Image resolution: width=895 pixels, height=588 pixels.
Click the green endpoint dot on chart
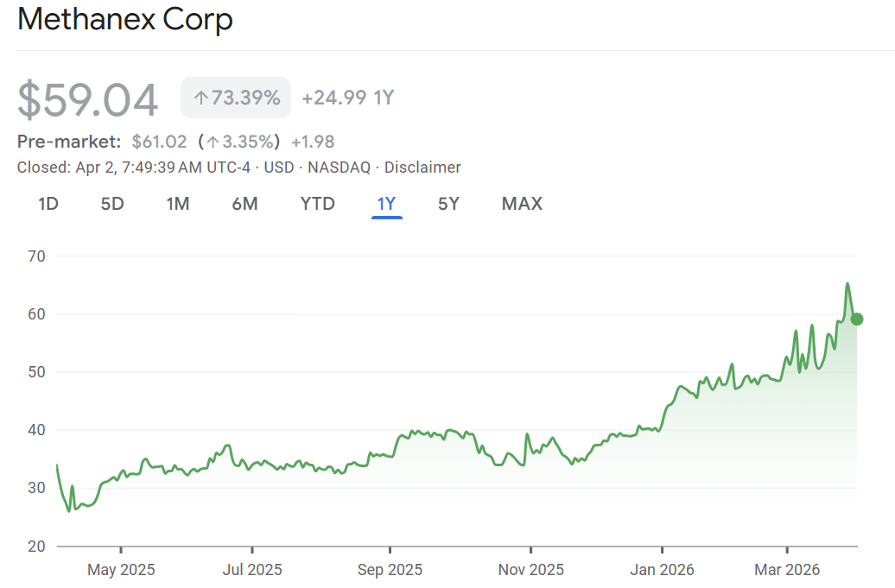click(856, 319)
